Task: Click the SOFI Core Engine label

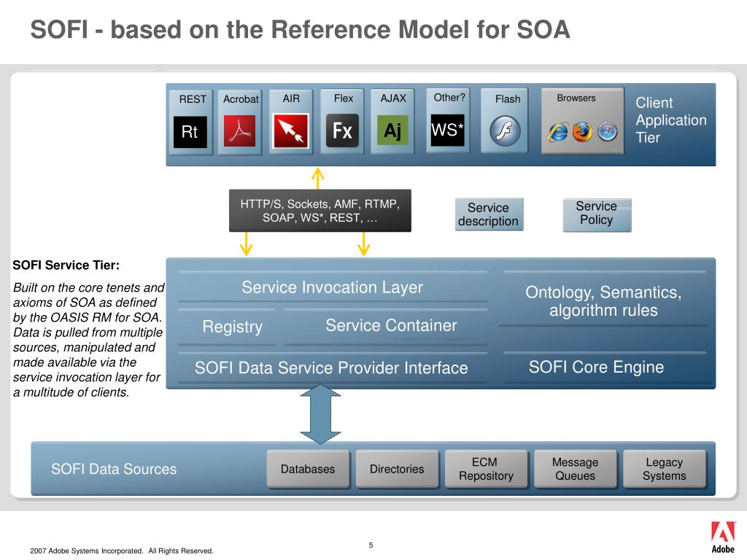Action: 596,367
